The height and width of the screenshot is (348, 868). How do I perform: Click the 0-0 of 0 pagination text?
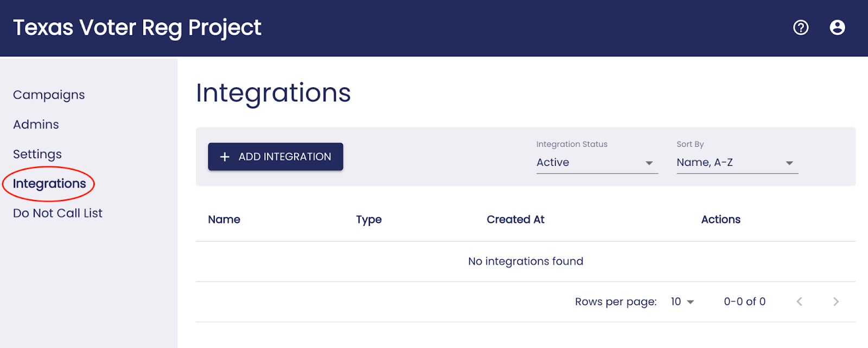[x=744, y=301]
